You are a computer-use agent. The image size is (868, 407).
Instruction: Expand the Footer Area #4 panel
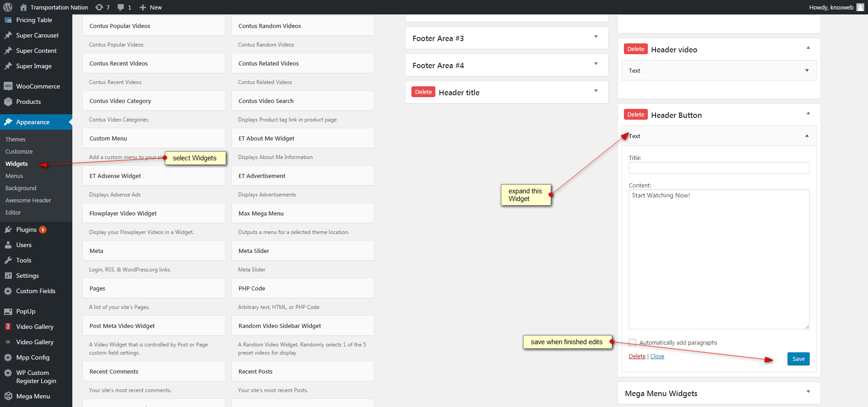click(596, 64)
